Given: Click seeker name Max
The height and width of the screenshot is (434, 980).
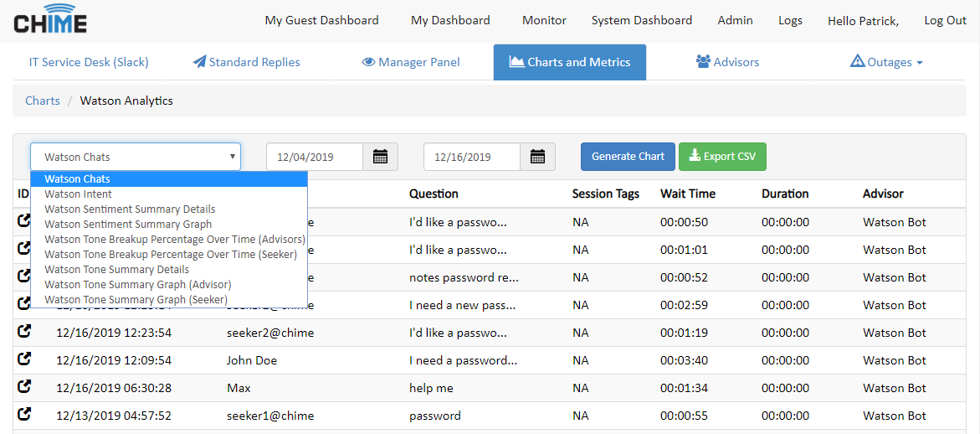Looking at the screenshot, I should coord(239,389).
